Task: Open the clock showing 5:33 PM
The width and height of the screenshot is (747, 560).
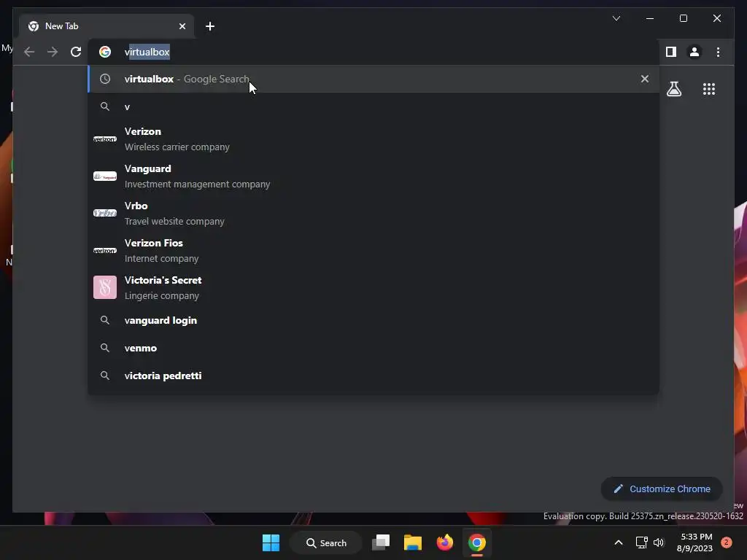Action: tap(695, 542)
